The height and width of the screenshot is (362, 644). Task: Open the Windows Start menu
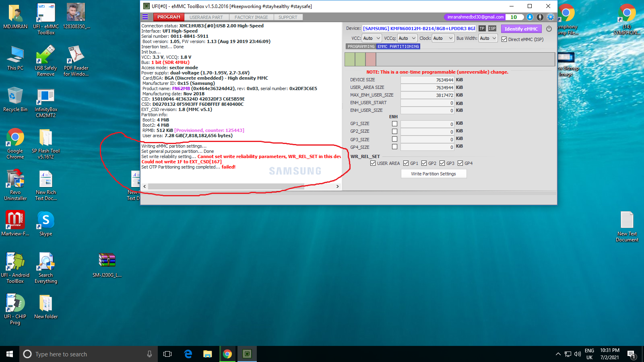click(10, 354)
